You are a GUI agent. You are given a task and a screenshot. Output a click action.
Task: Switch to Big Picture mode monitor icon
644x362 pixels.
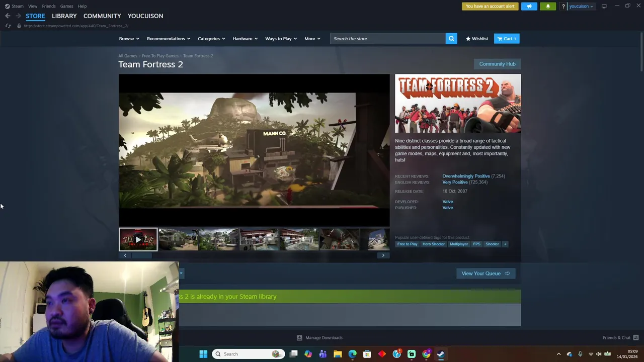click(604, 6)
